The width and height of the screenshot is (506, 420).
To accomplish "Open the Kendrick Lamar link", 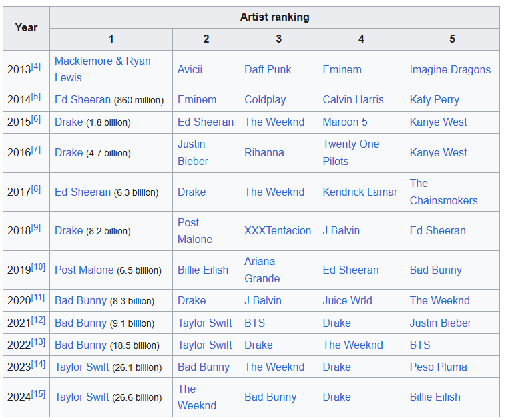I will tap(360, 192).
